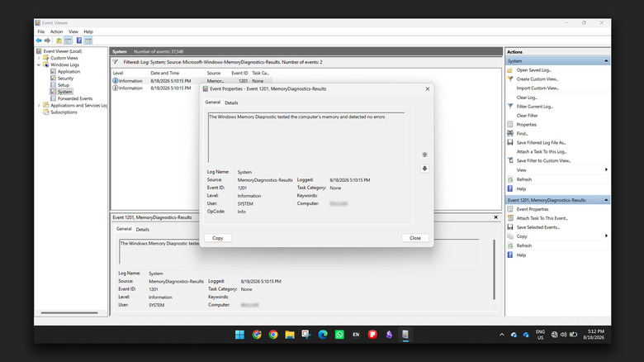Open File Explorer from the taskbar

(x=290, y=335)
